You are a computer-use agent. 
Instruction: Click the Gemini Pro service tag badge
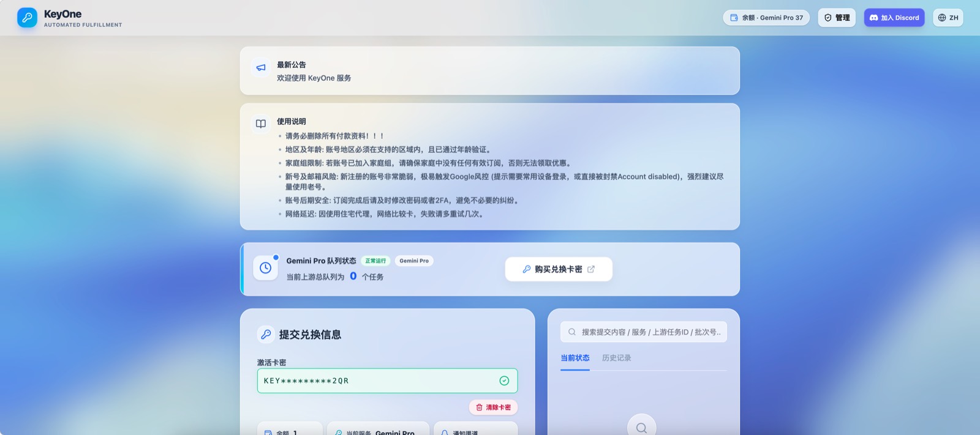click(x=414, y=261)
